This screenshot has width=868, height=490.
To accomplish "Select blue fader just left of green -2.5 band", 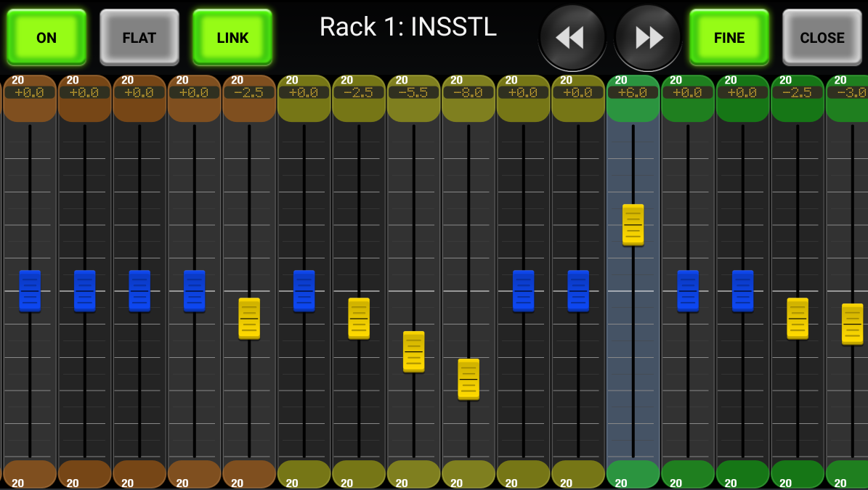I will point(742,291).
